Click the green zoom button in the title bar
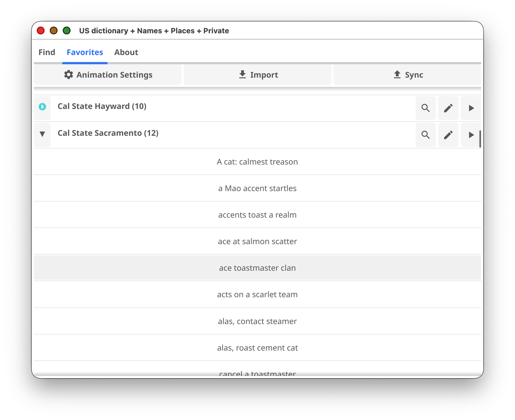 tap(67, 30)
